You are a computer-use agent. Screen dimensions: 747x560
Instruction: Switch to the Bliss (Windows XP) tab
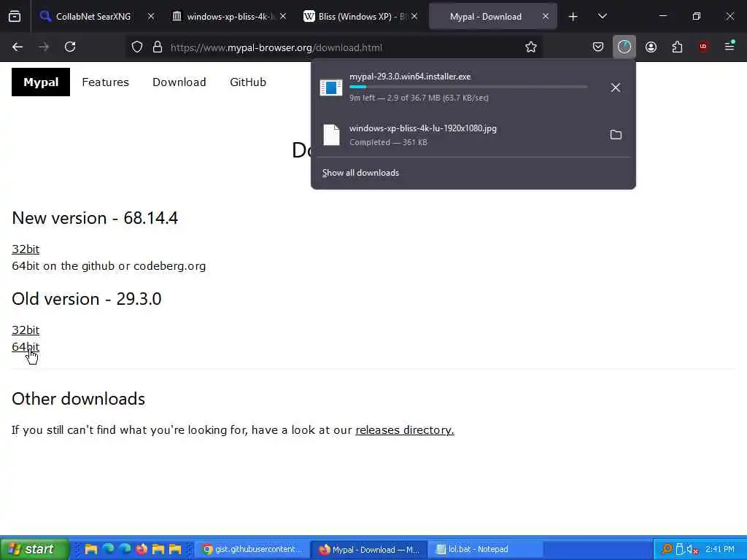[x=360, y=16]
